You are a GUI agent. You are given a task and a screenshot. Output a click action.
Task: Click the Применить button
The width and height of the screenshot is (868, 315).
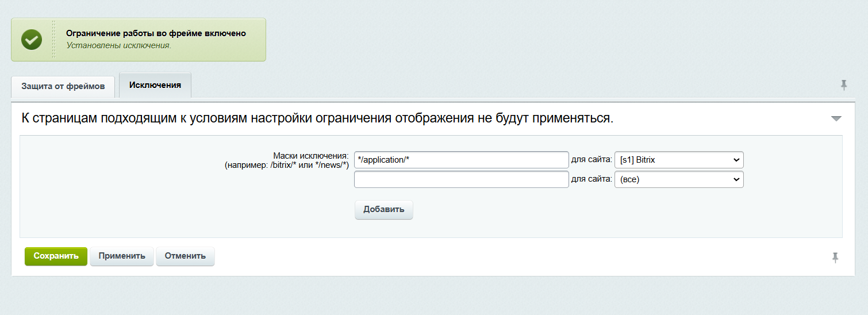[x=122, y=256]
